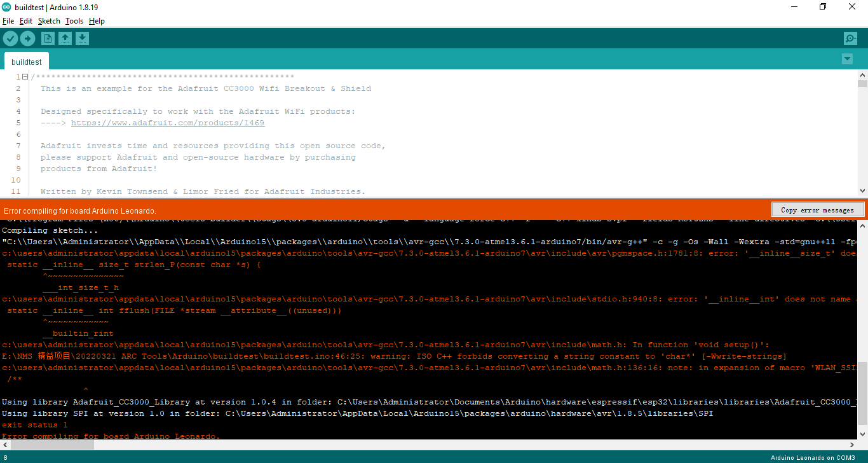This screenshot has width=868, height=463.
Task: Click 'static __inline__ int fflush' error line
Action: [174, 310]
